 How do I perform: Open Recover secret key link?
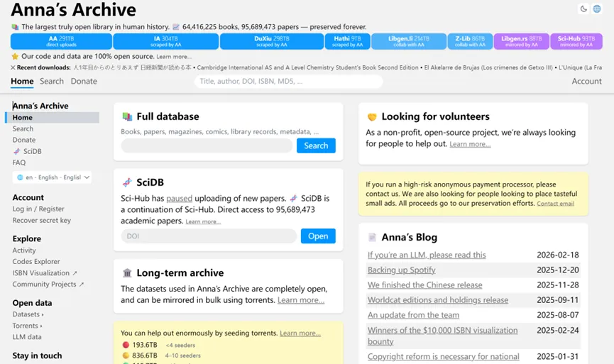point(41,221)
